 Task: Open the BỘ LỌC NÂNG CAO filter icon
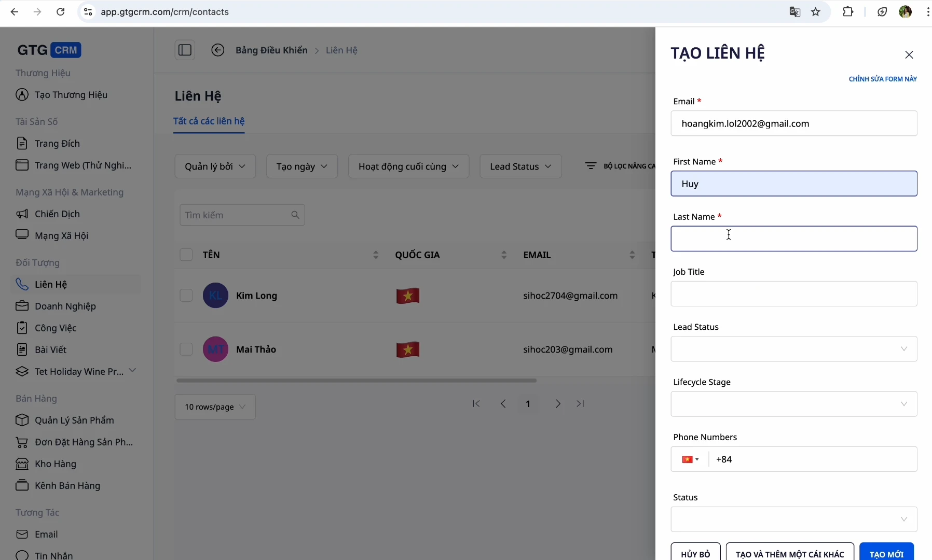point(592,166)
